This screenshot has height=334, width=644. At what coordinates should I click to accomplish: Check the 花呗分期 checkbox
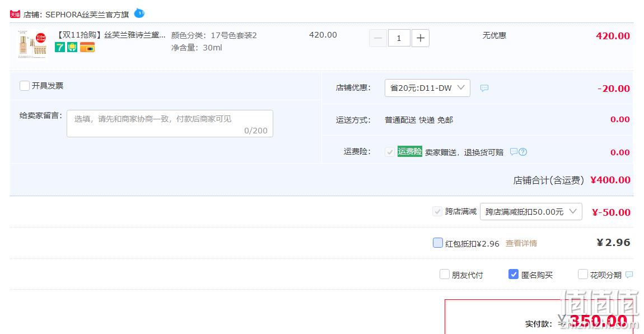point(582,274)
